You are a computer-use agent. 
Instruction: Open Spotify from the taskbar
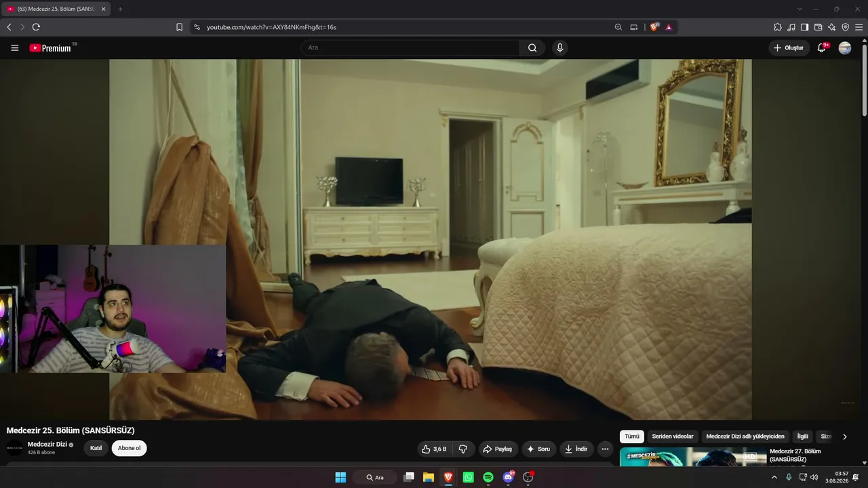click(x=488, y=477)
